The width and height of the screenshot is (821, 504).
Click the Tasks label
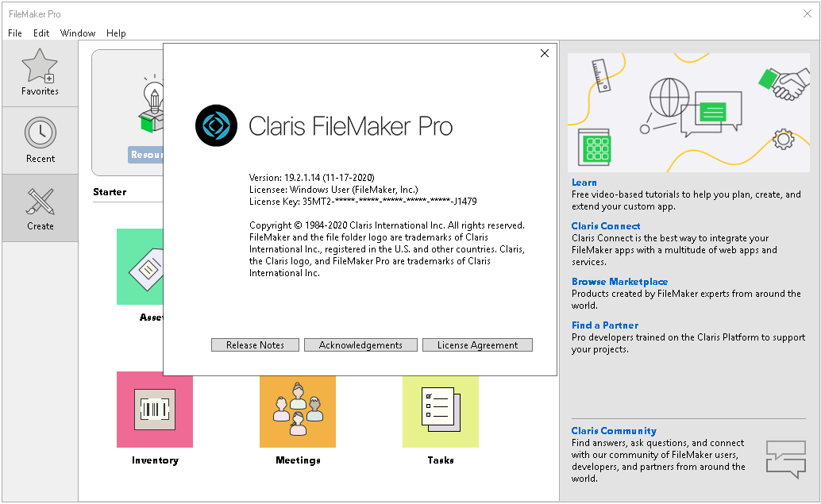441,460
